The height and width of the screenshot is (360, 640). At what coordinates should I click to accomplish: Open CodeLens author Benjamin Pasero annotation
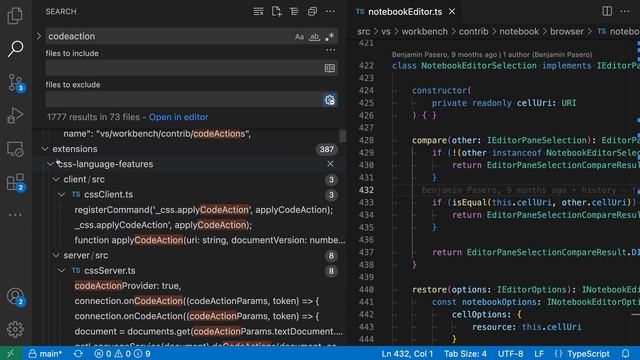pyautogui.click(x=492, y=54)
